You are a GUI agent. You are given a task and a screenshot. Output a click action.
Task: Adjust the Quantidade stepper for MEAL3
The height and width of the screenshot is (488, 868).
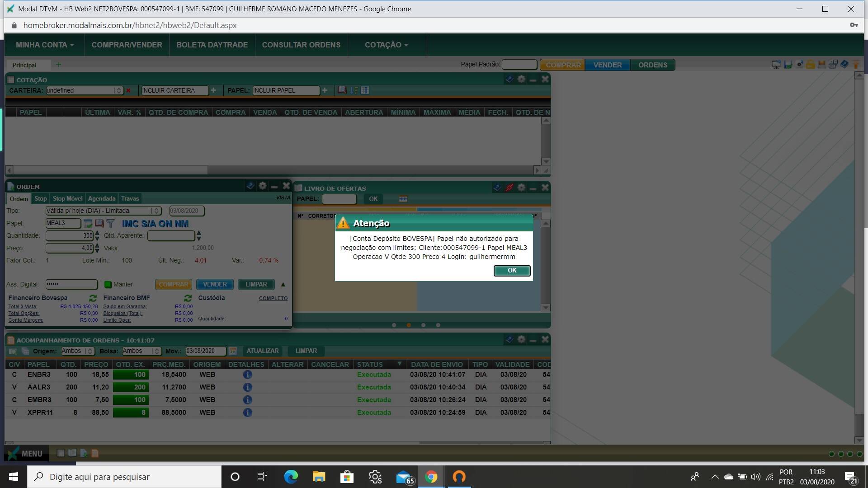coord(95,235)
